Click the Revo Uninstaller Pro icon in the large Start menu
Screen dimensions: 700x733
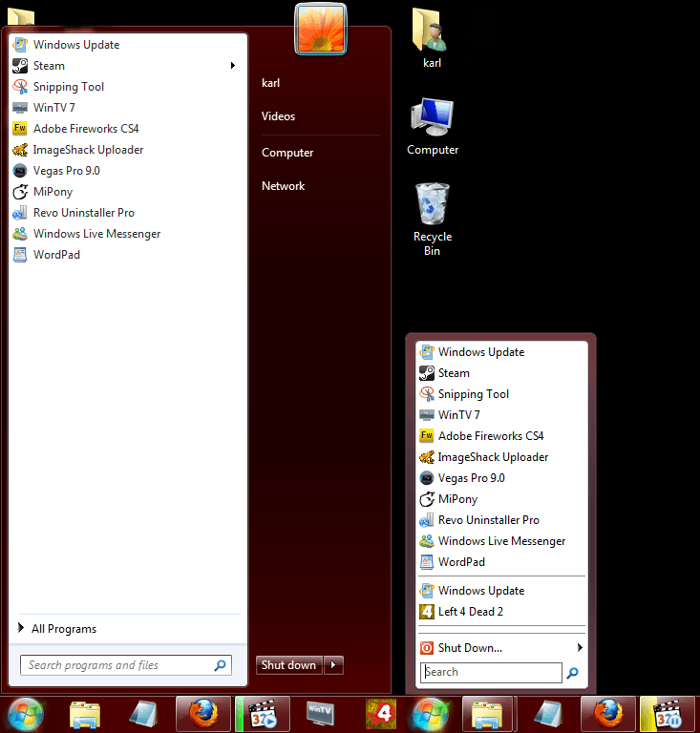(20, 213)
